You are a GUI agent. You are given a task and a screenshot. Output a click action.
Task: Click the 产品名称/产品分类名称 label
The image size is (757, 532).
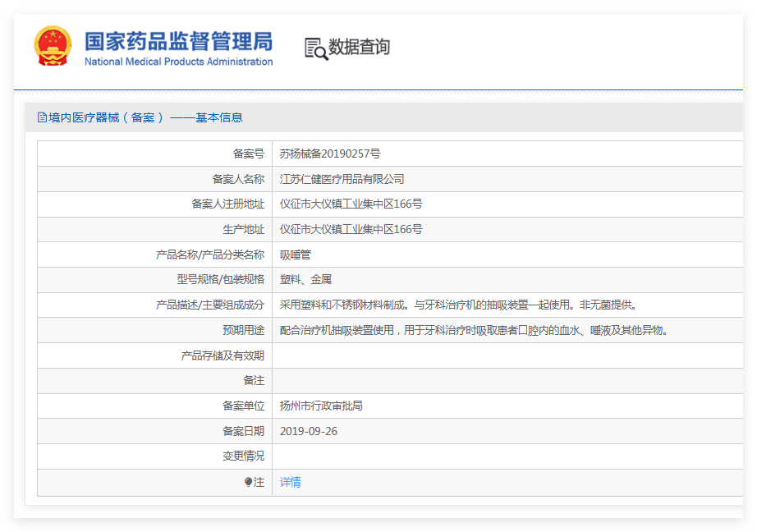pos(210,255)
